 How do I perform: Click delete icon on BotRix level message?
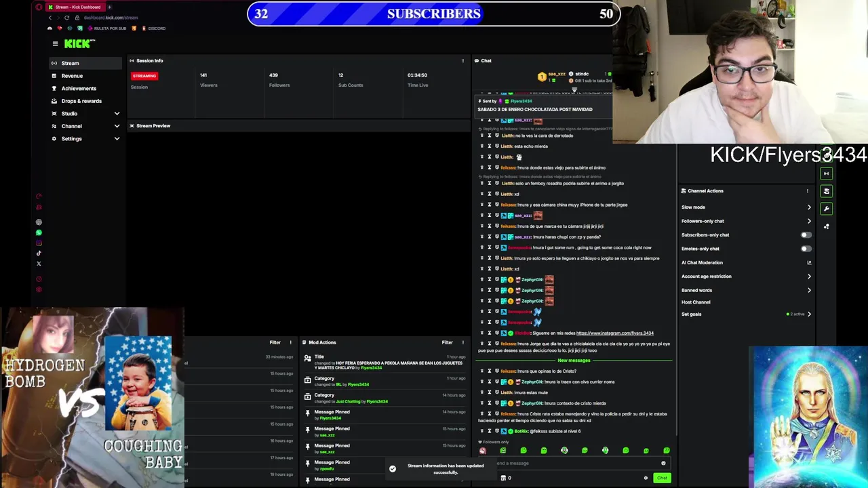point(482,431)
